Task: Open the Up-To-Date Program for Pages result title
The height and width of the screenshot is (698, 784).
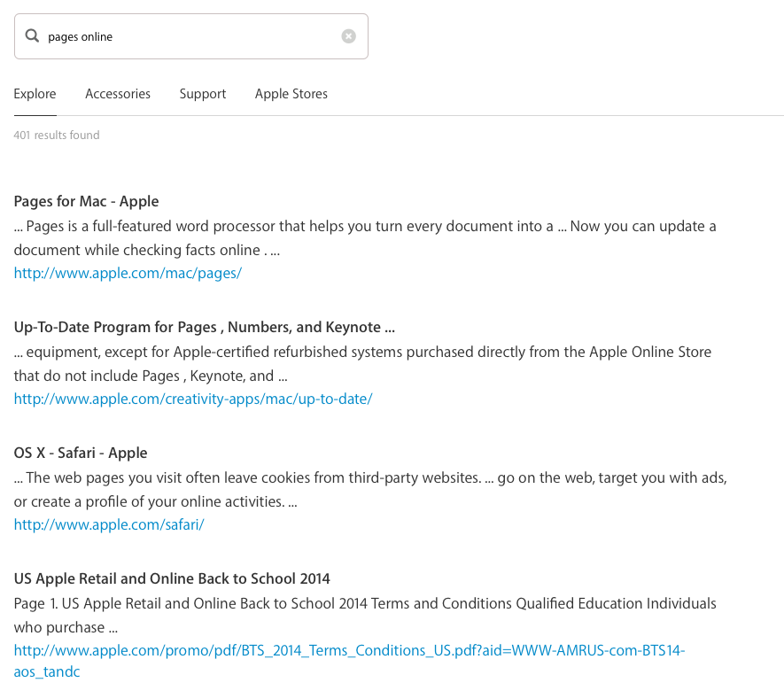Action: click(x=204, y=327)
